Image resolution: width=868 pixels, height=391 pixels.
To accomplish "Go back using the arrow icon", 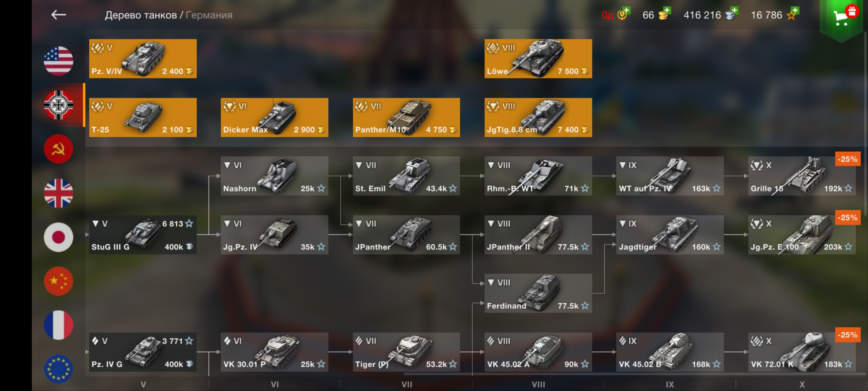I will tap(59, 15).
